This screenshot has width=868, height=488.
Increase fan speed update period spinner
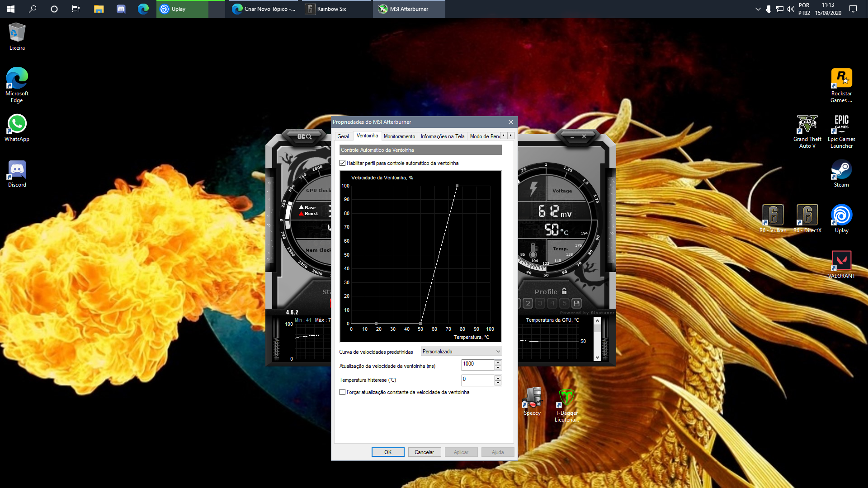coord(498,363)
